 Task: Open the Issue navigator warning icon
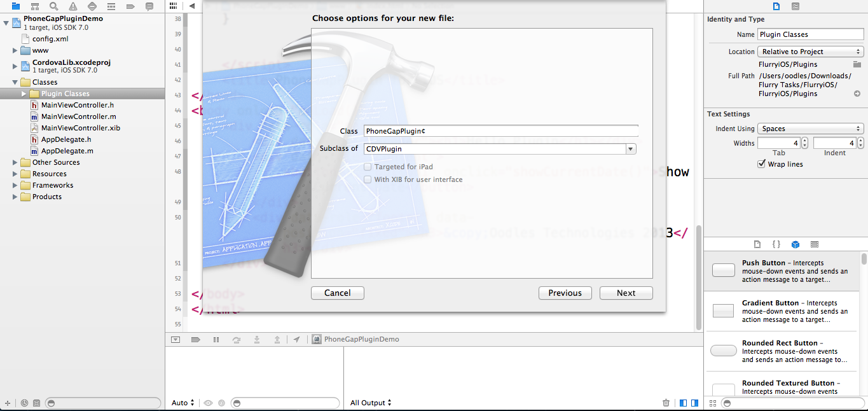click(73, 6)
